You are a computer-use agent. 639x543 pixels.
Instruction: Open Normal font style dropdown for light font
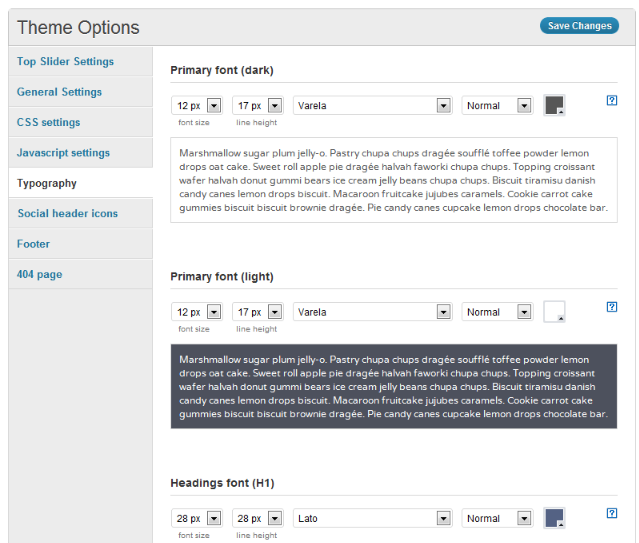(x=497, y=312)
